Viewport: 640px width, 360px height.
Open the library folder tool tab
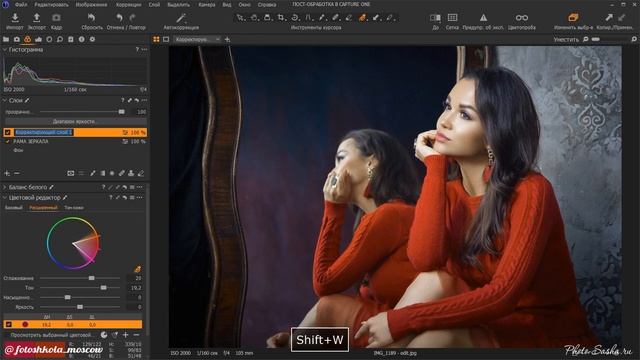[x=6, y=39]
